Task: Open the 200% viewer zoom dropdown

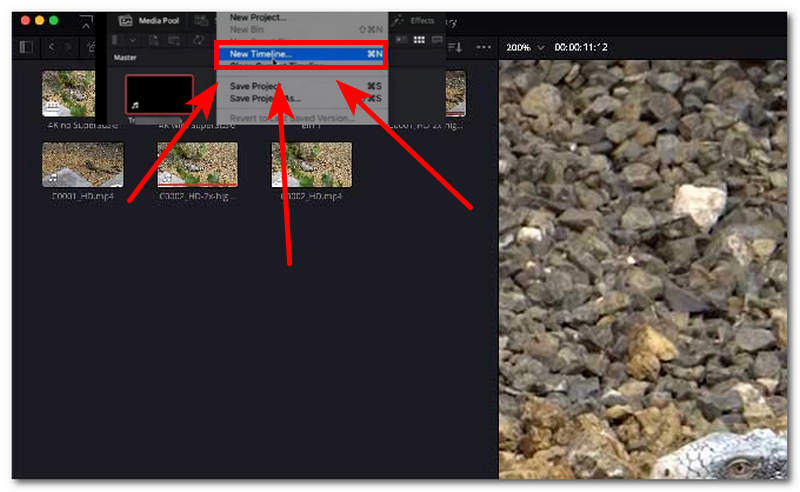Action: tap(525, 47)
